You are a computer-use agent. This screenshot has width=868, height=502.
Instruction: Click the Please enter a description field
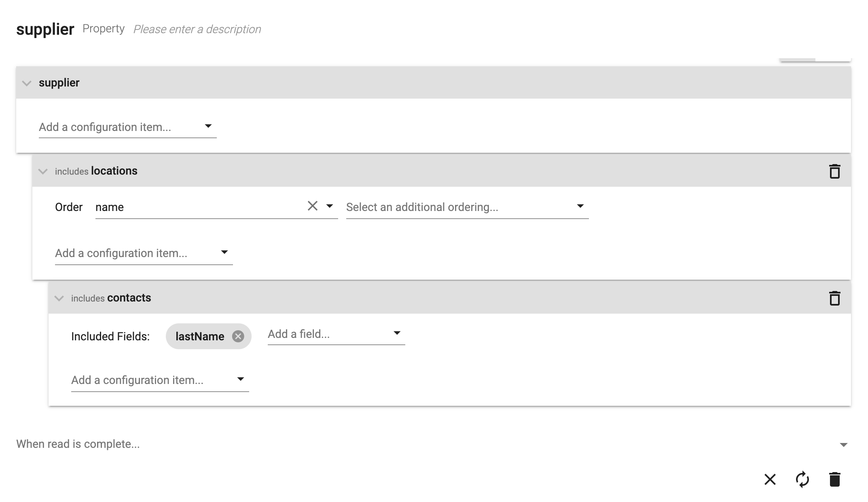[197, 29]
